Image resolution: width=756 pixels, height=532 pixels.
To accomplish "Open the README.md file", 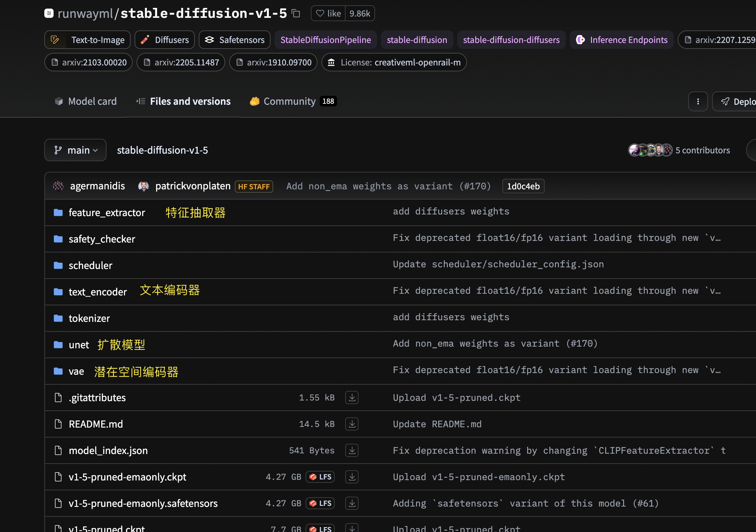I will tap(96, 424).
